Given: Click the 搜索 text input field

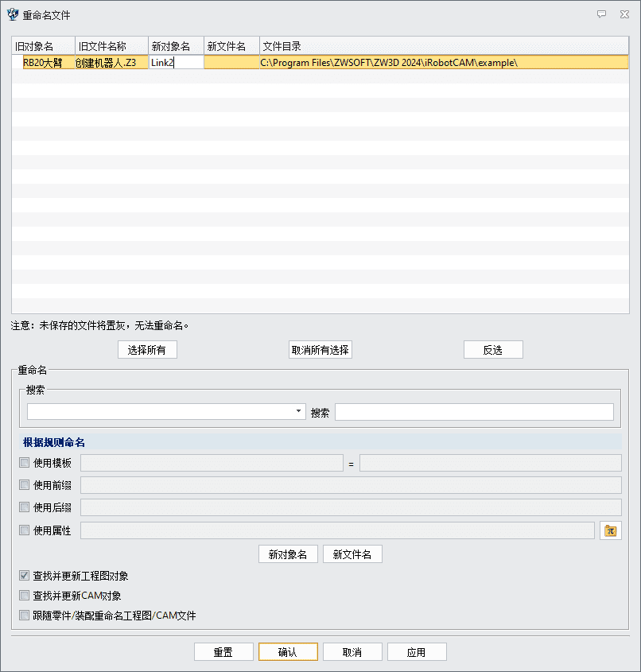Looking at the screenshot, I should [x=474, y=412].
